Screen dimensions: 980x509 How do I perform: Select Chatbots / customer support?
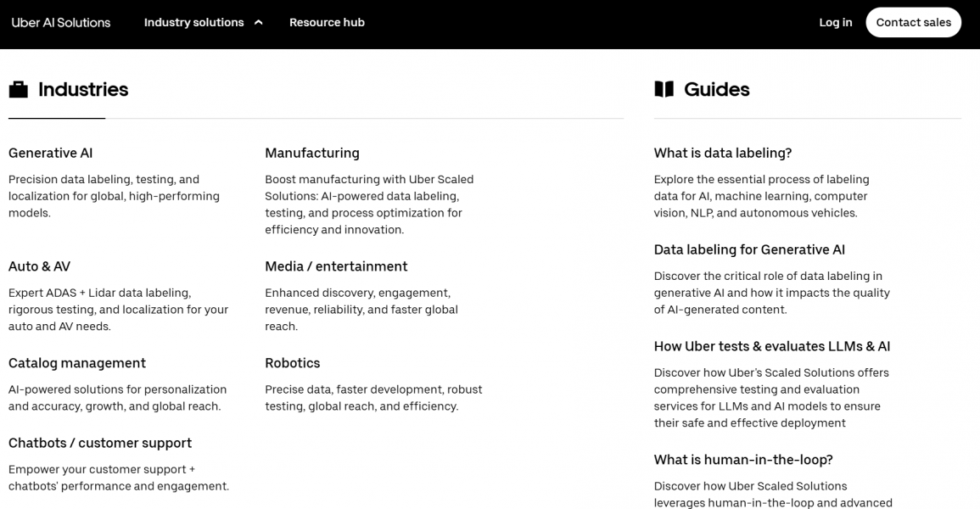(x=100, y=443)
